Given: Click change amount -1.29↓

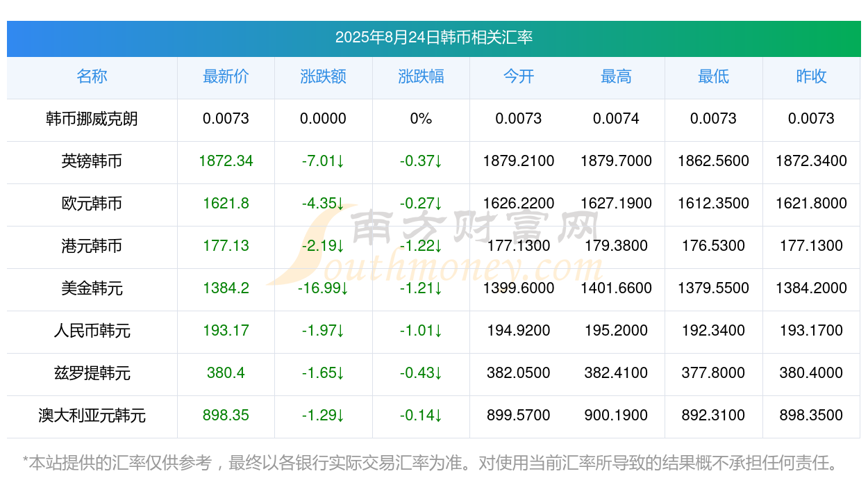Looking at the screenshot, I should coord(324,416).
